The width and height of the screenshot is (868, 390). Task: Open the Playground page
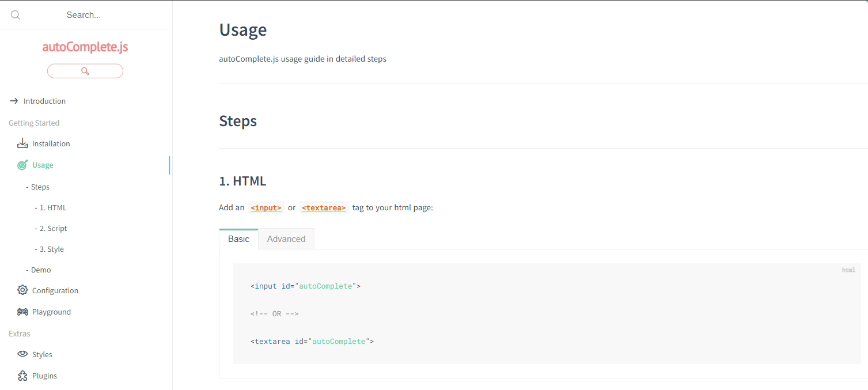click(51, 312)
